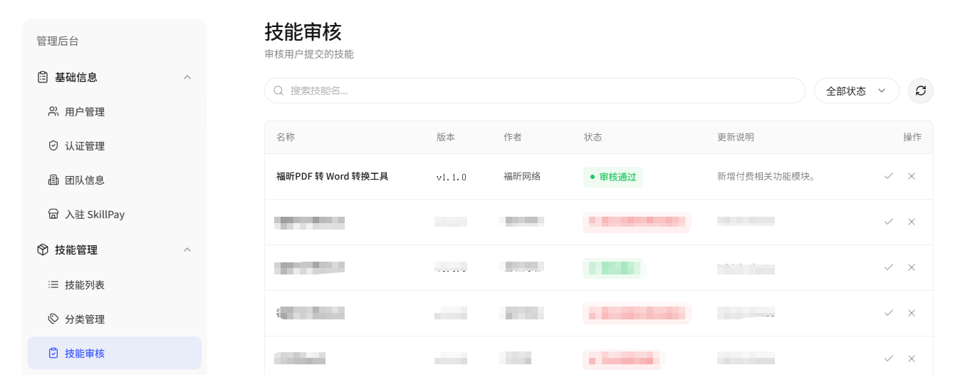Click the skill name 福昕PDF 转 Word 转换工具

(x=333, y=176)
